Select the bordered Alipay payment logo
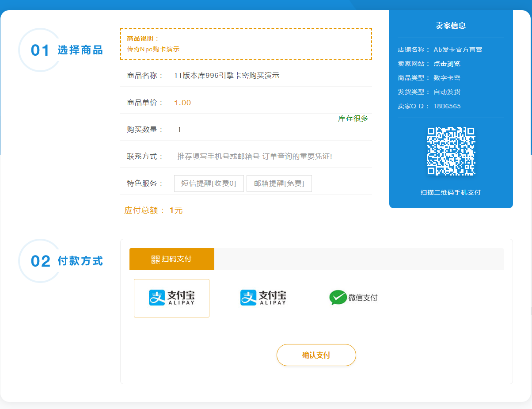Image resolution: width=532 pixels, height=409 pixels. 171,298
